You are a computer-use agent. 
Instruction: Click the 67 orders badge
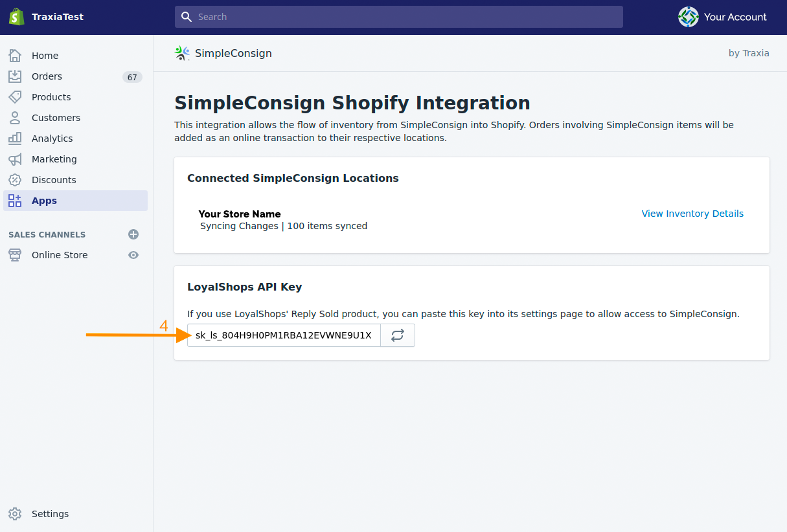[x=132, y=77]
